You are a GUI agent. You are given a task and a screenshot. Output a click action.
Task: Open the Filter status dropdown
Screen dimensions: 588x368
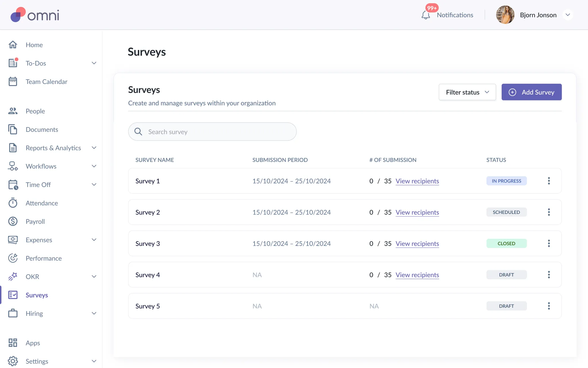pos(467,92)
